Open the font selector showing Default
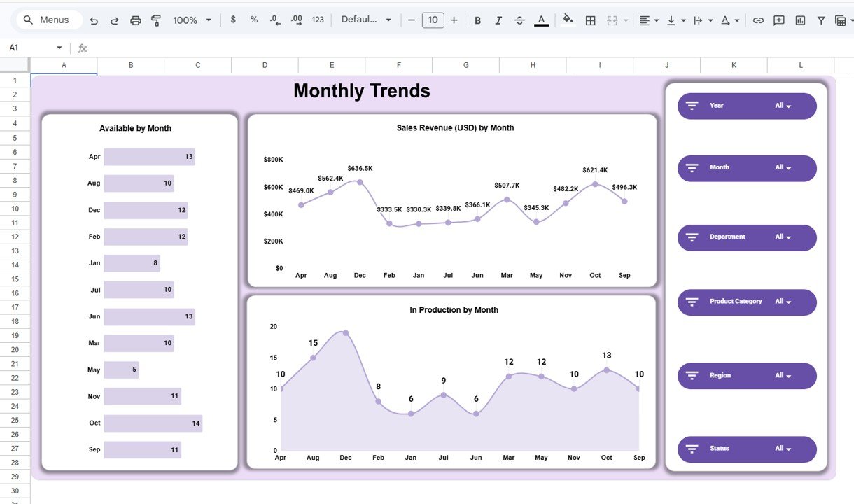The height and width of the screenshot is (504, 854). [x=364, y=20]
